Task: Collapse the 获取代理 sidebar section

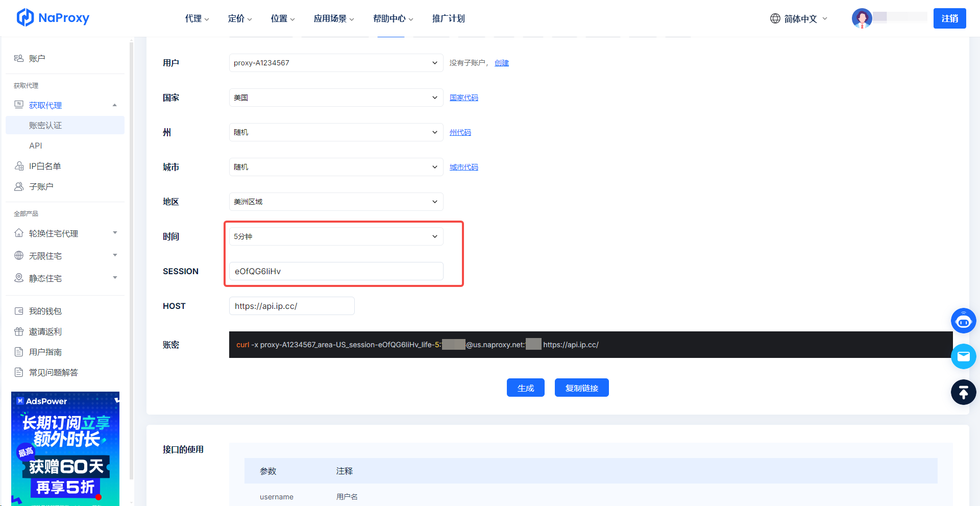Action: (115, 105)
